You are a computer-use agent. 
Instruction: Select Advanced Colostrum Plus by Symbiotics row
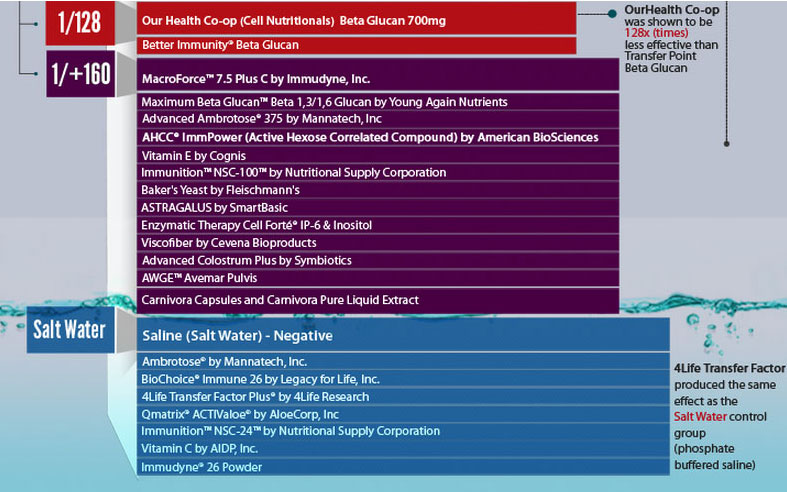[377, 261]
